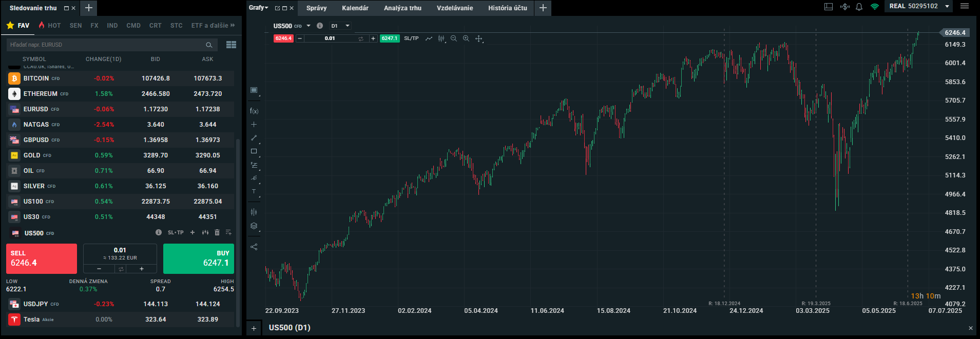Switch to the Kalendár tab

(355, 8)
